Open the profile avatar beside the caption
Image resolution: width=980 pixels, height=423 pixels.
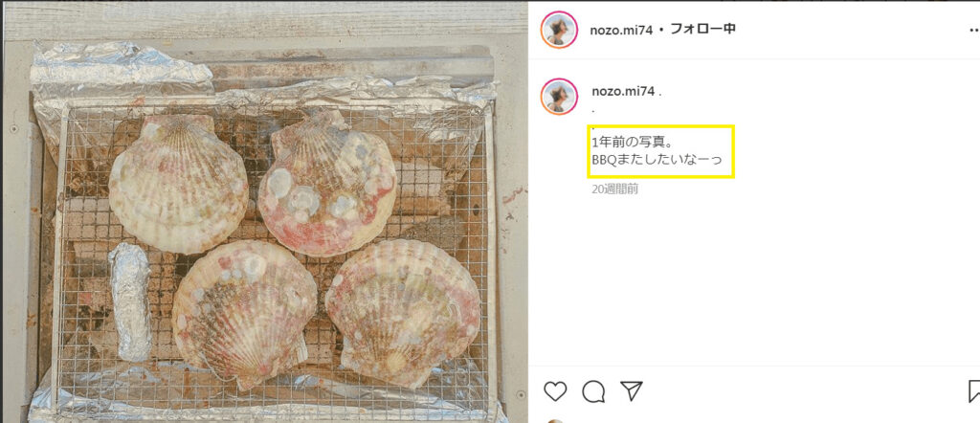pyautogui.click(x=559, y=97)
